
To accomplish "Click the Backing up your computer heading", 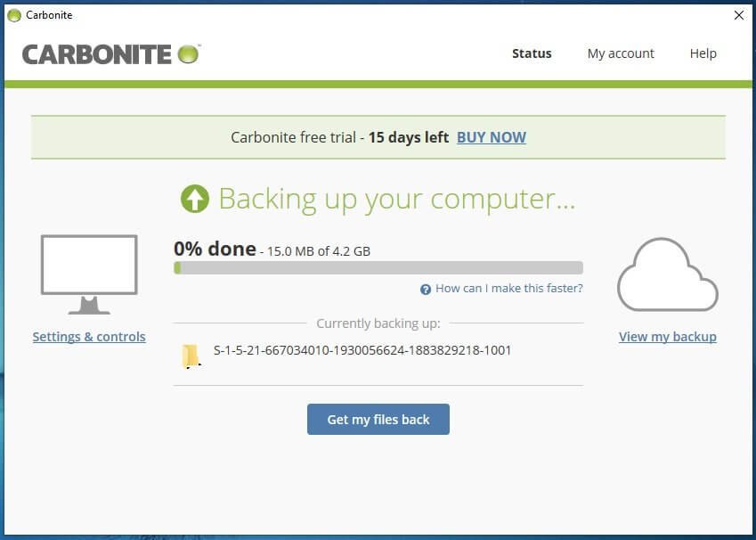I will 397,199.
